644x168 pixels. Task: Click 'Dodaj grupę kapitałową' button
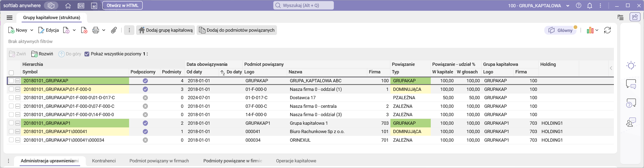[166, 30]
